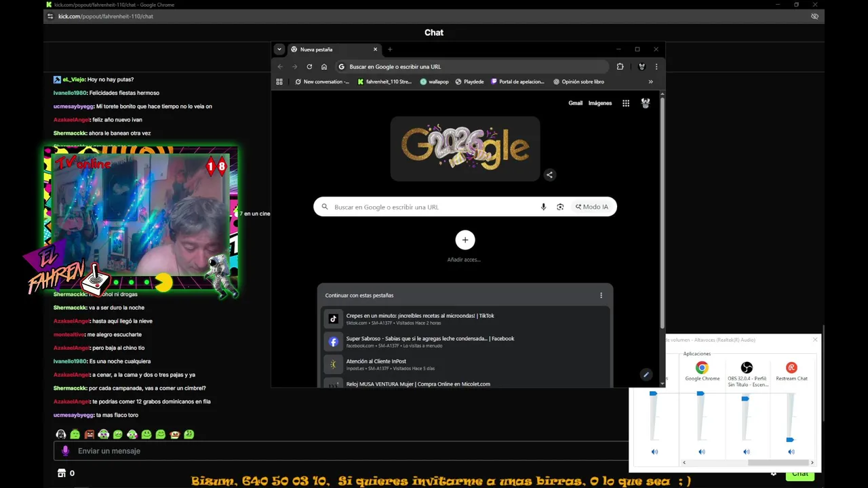Start voice search microphone in Google box
Viewport: 868px width, 488px height.
coord(543,207)
